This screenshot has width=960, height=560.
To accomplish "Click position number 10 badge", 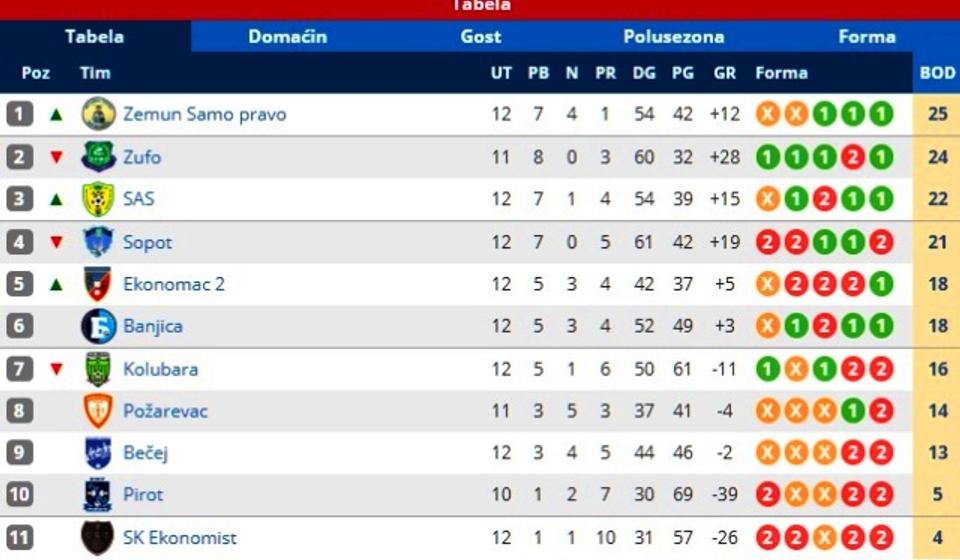I will point(20,495).
